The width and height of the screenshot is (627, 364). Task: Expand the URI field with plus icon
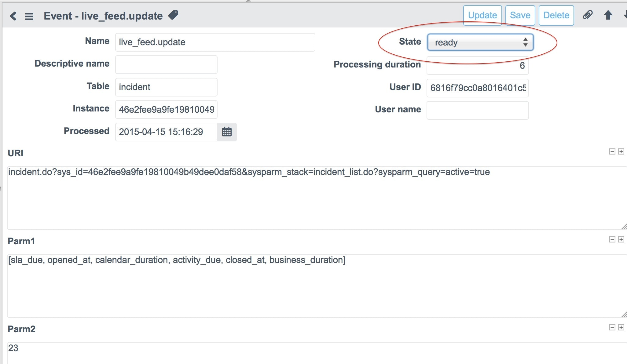(621, 151)
